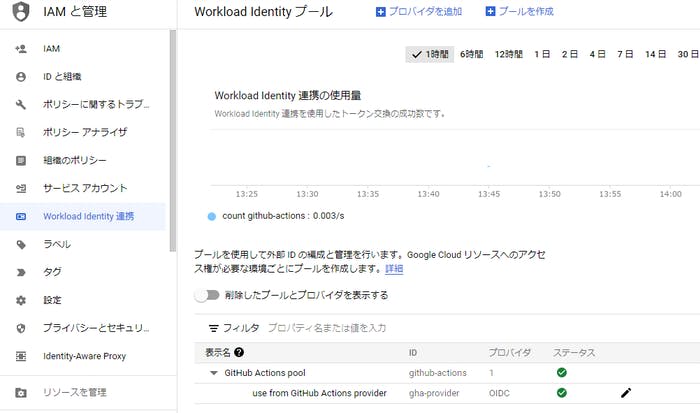This screenshot has width=700, height=413.
Task: Click the 表示名 column header
Action: (218, 353)
